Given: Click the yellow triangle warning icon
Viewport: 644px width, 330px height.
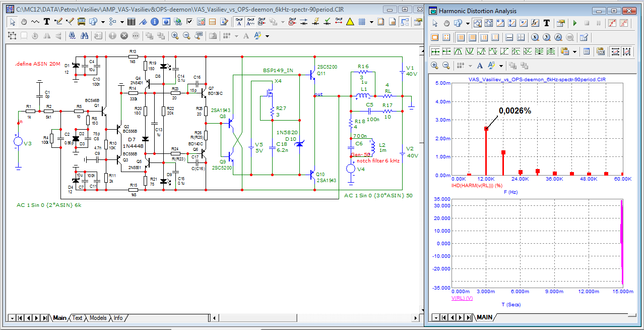Looking at the screenshot, I should pos(350,22).
